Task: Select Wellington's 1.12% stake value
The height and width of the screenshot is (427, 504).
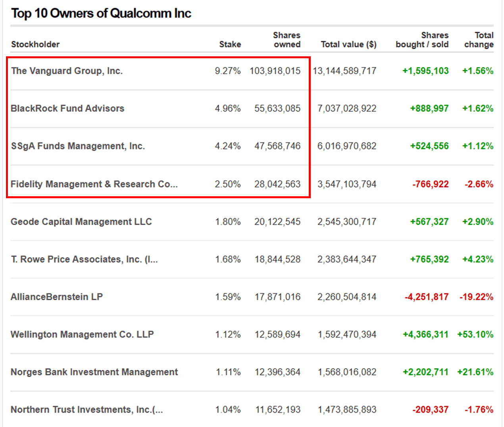Action: click(228, 335)
